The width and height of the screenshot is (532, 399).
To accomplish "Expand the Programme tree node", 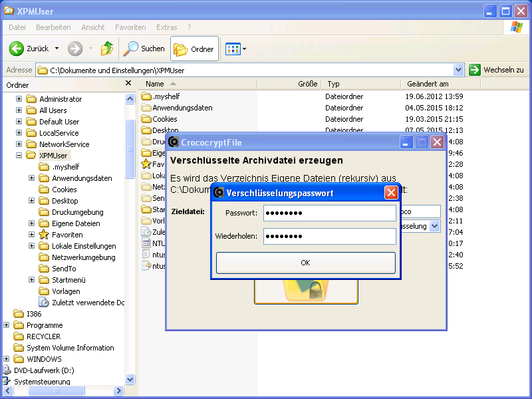I will (7, 325).
